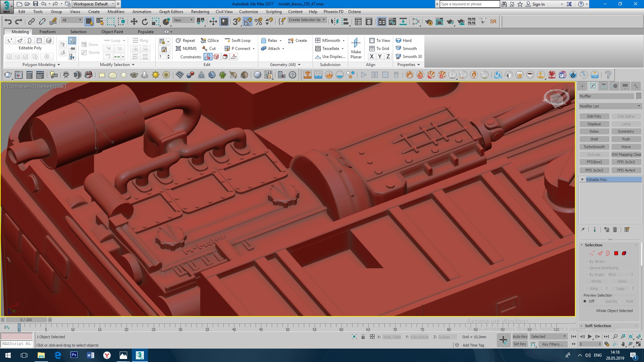
Task: Switch to the Freeform ribbon tab
Action: [x=47, y=32]
